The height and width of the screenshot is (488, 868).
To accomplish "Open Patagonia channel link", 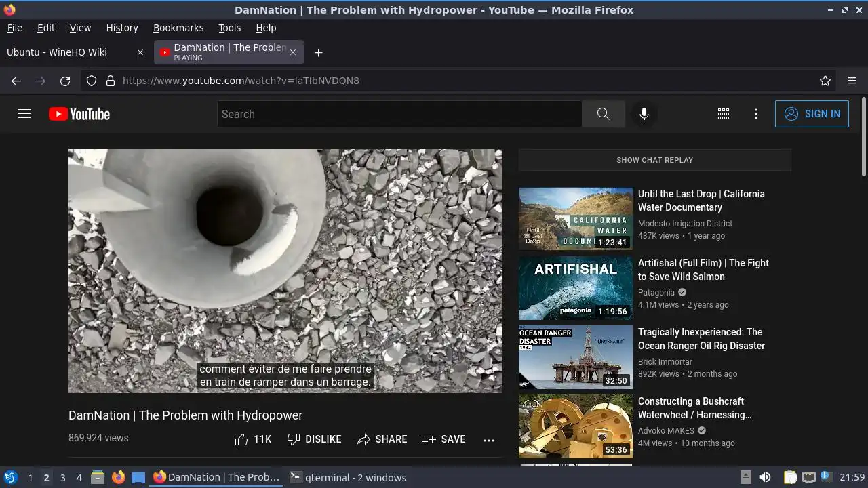I will [x=656, y=293].
